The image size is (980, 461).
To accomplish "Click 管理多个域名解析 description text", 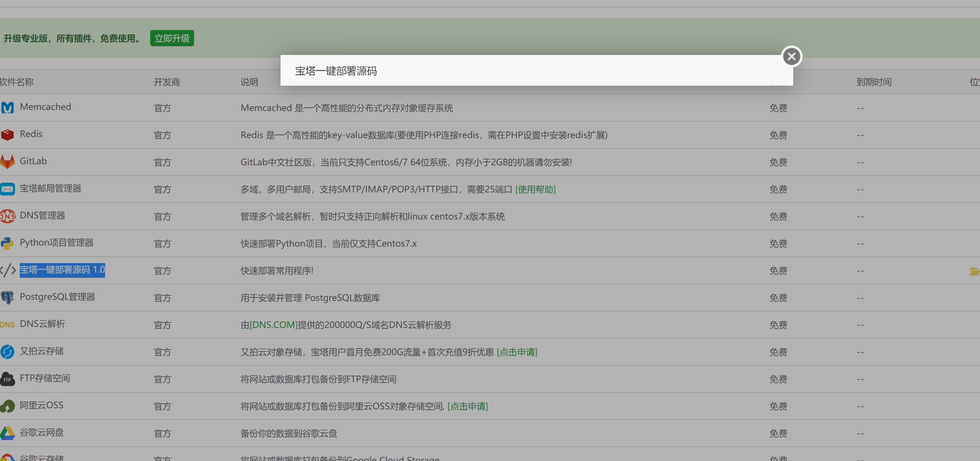I will 372,216.
